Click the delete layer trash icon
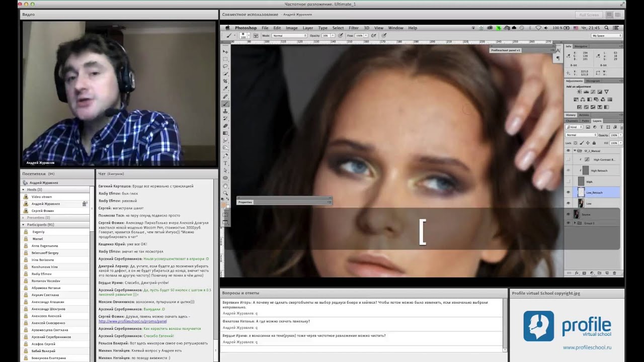Image resolution: width=644 pixels, height=362 pixels. click(615, 273)
